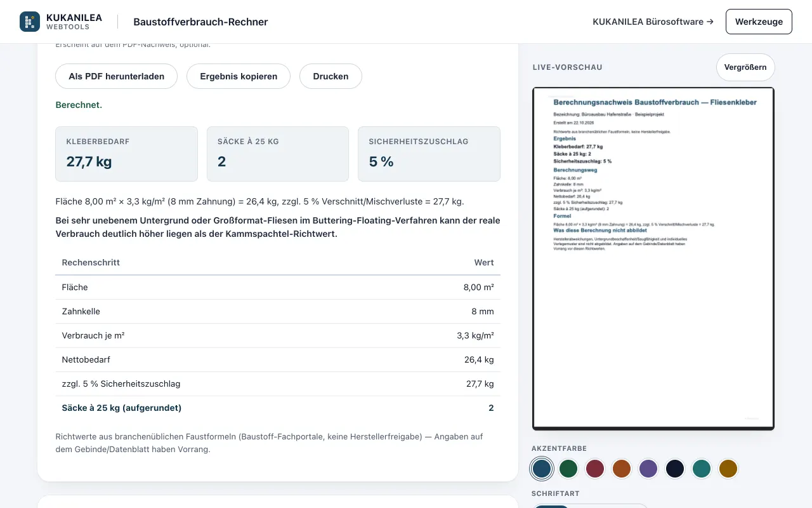Image resolution: width=812 pixels, height=508 pixels.
Task: Click the Drucken button
Action: click(331, 76)
